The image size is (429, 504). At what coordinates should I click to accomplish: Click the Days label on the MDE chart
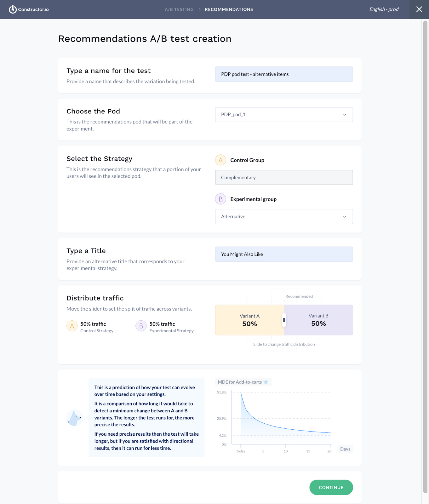tap(345, 449)
